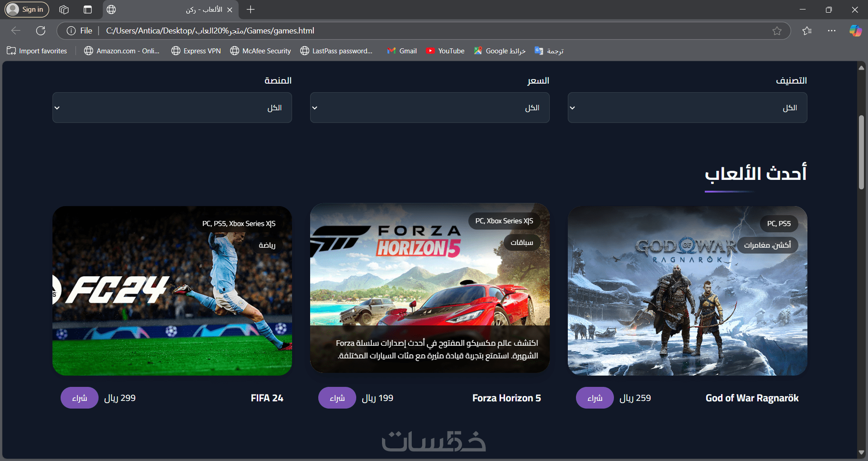Viewport: 868px width, 461px height.
Task: Open the Amazon.com bookmark
Action: (122, 51)
